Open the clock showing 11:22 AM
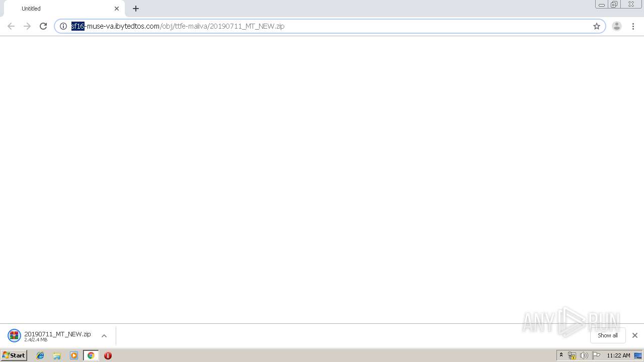Image resolution: width=644 pixels, height=362 pixels. pos(618,355)
